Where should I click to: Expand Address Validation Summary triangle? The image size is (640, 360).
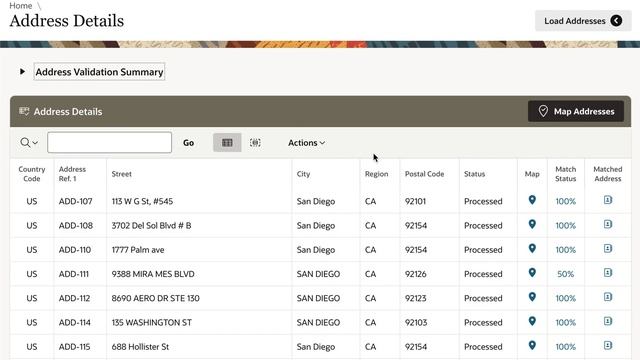22,71
